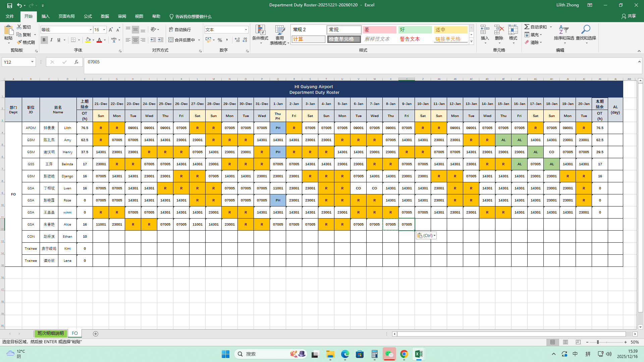The height and width of the screenshot is (362, 644).
Task: Expand the number format combo box
Action: click(246, 30)
